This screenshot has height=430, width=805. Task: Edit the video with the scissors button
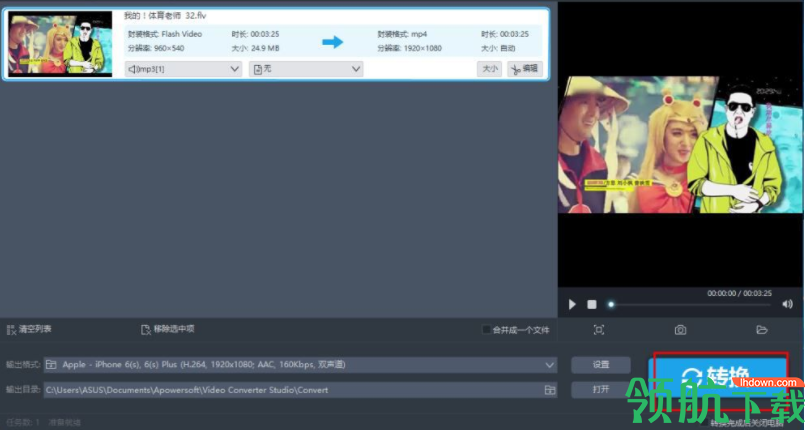pos(525,69)
